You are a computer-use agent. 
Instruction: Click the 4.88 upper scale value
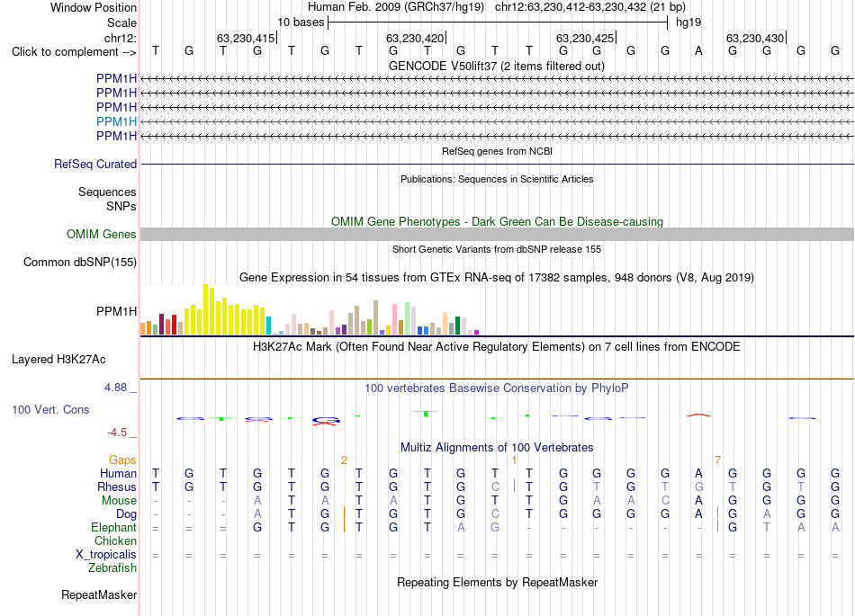pyautogui.click(x=115, y=388)
